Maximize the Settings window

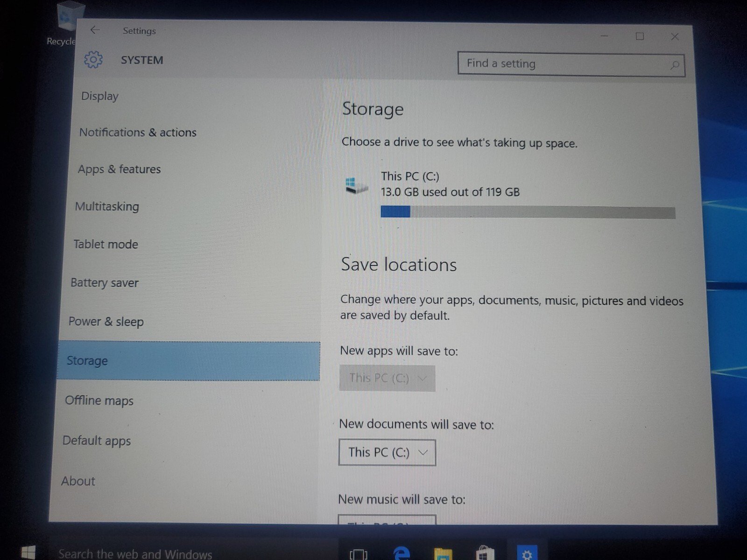pos(640,36)
